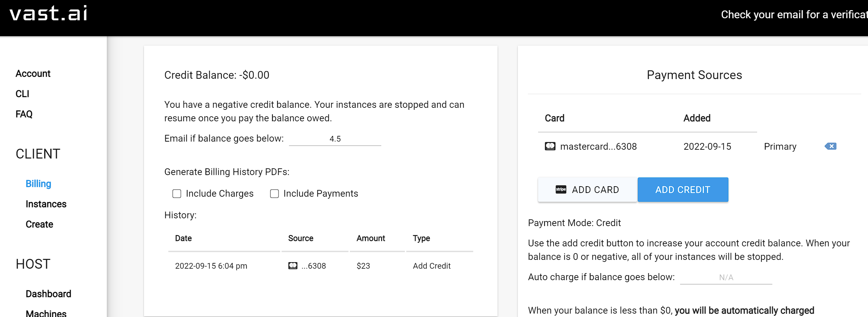Click the ADD CREDIT button
This screenshot has width=868, height=317.
pyautogui.click(x=683, y=190)
